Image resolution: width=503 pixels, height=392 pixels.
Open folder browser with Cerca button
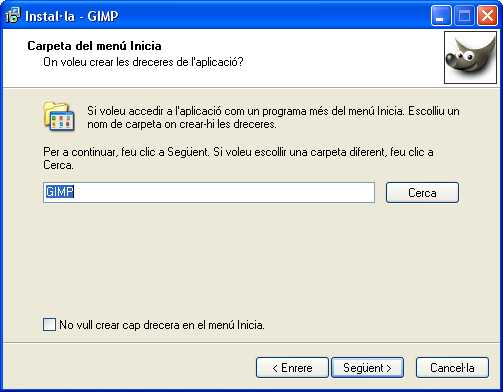coord(422,192)
